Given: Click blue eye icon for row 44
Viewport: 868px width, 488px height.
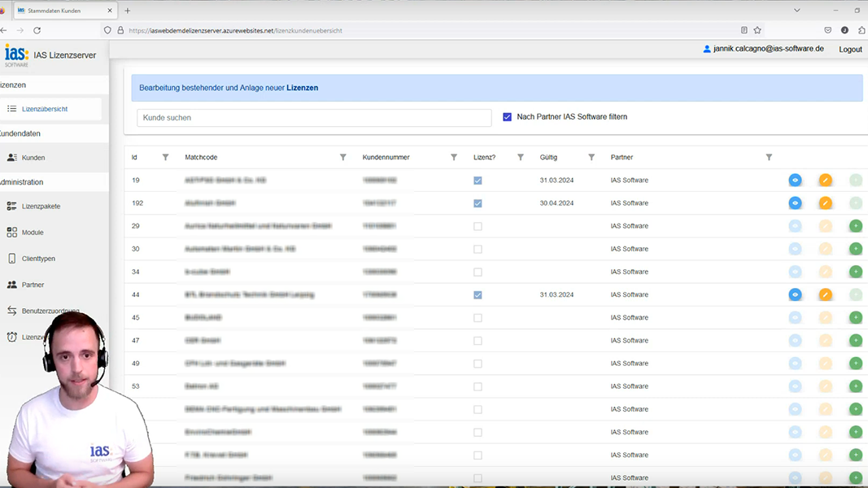Looking at the screenshot, I should coord(795,294).
